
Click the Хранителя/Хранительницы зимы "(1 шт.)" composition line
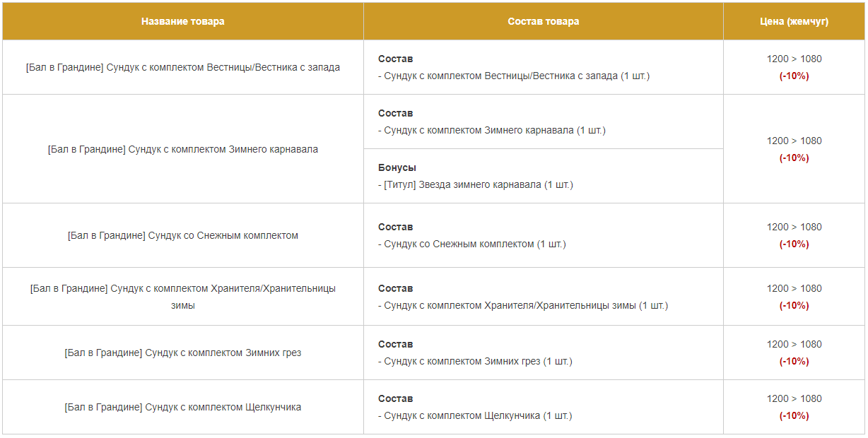(x=522, y=305)
